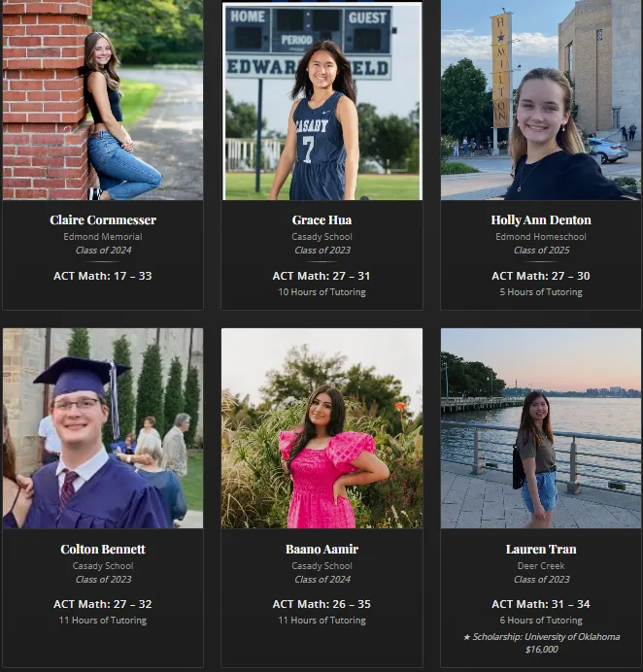This screenshot has height=672, width=643.
Task: Click the University of Oklahoma scholarship text
Action: tap(546, 637)
